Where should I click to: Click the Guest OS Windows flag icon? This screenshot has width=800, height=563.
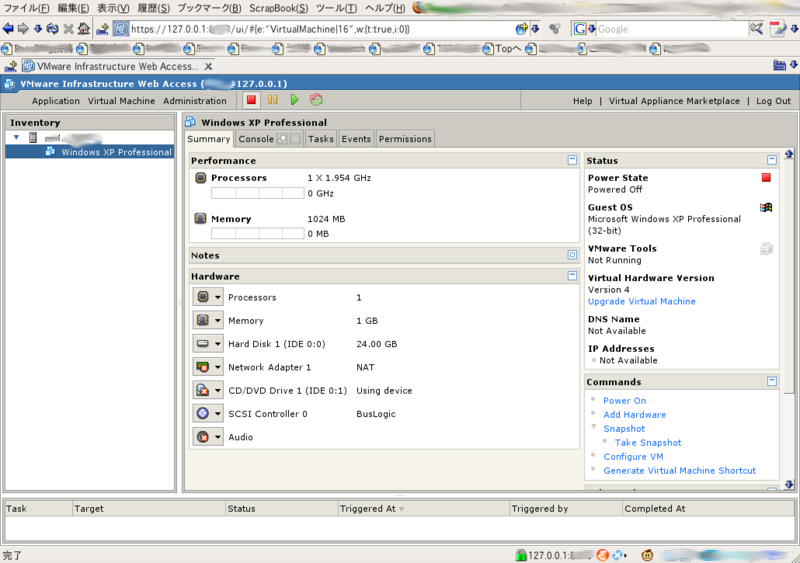[766, 207]
